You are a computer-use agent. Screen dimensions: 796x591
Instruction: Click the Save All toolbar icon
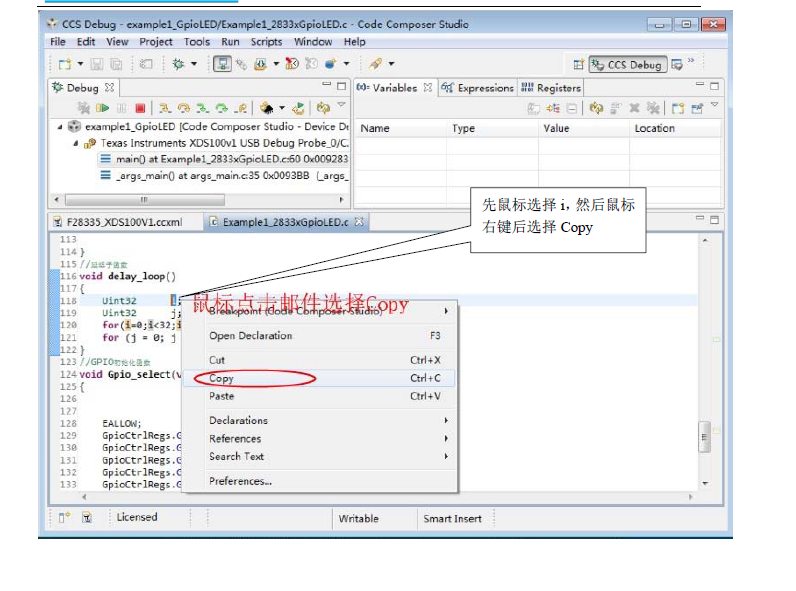click(x=116, y=64)
